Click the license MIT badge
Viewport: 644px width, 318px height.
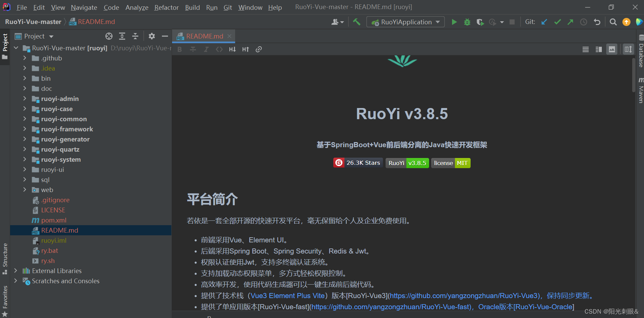[451, 163]
